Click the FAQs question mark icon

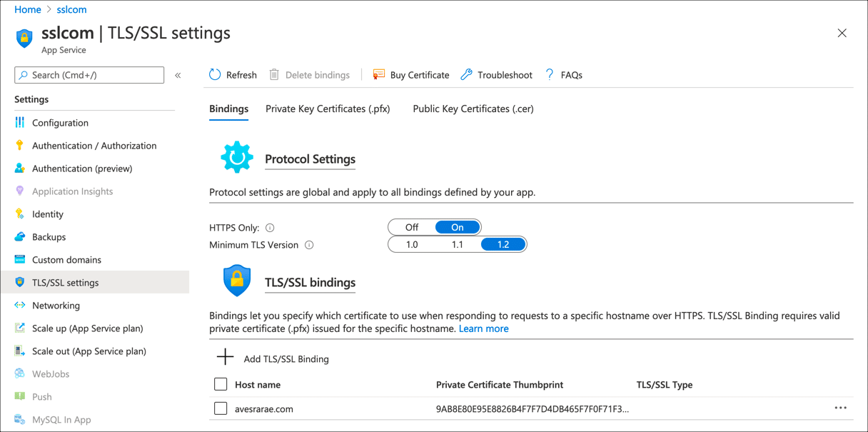click(x=548, y=74)
